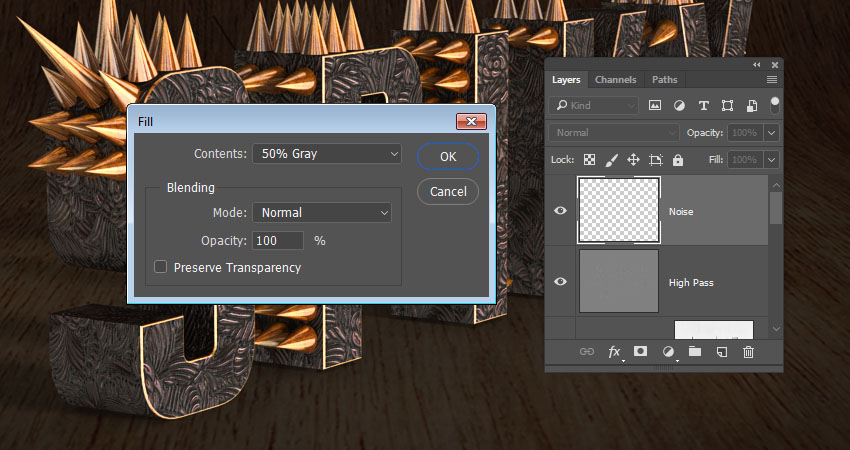The image size is (850, 450).
Task: Create new fill or adjustment layer
Action: (668, 352)
